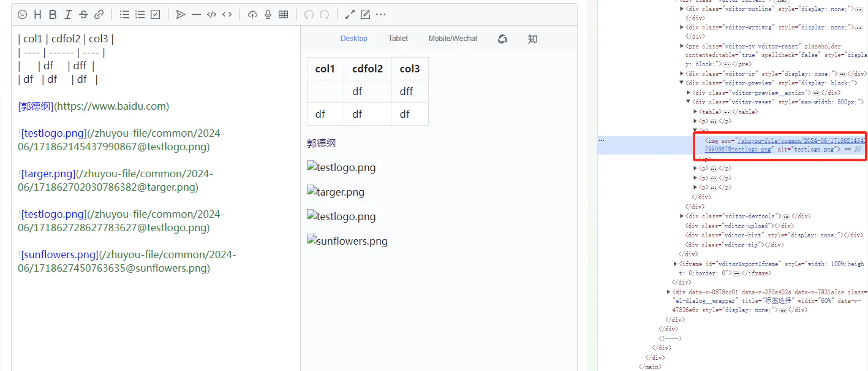Expand the vditorExportIframe iframe node
868x371 pixels.
point(675,264)
